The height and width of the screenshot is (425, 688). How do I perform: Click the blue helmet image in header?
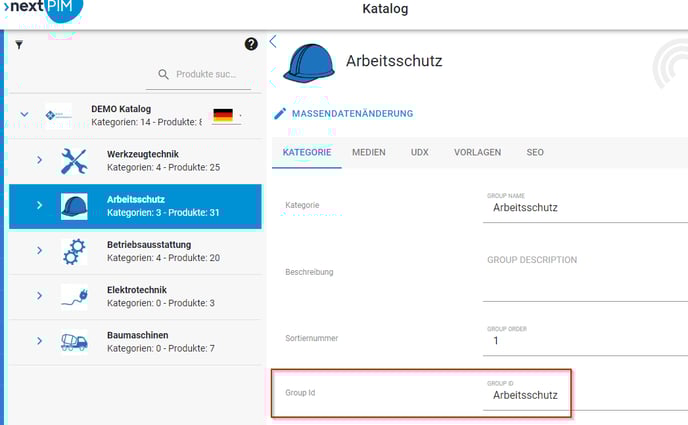308,61
